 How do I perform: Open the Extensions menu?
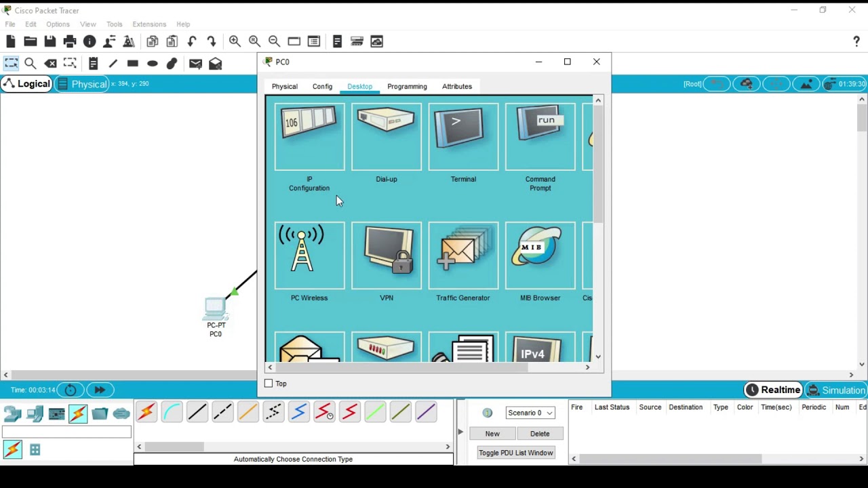point(149,24)
